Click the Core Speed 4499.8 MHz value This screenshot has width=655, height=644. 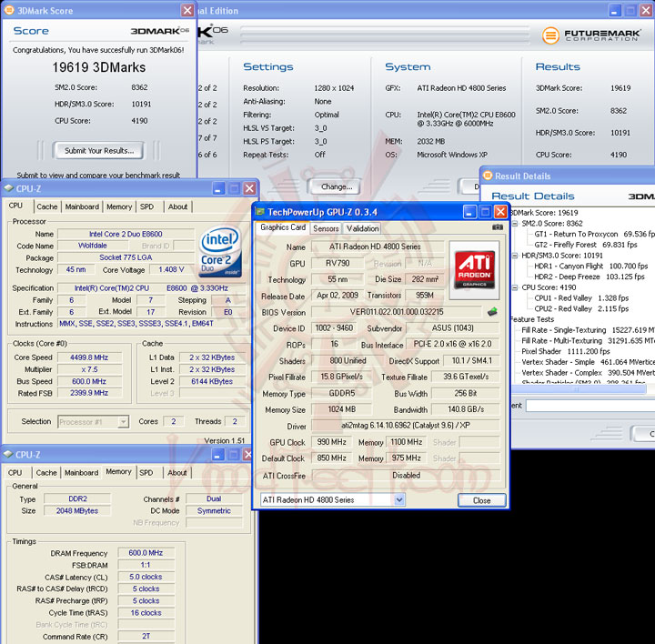pyautogui.click(x=89, y=357)
